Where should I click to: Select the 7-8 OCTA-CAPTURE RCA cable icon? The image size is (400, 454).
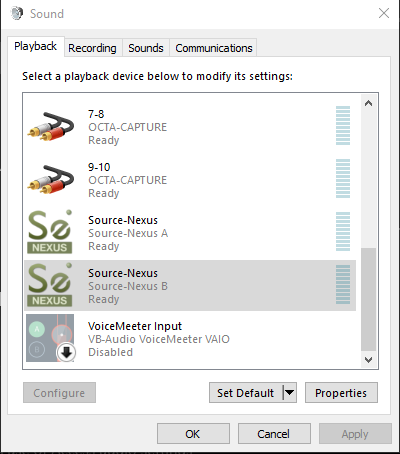click(x=51, y=127)
